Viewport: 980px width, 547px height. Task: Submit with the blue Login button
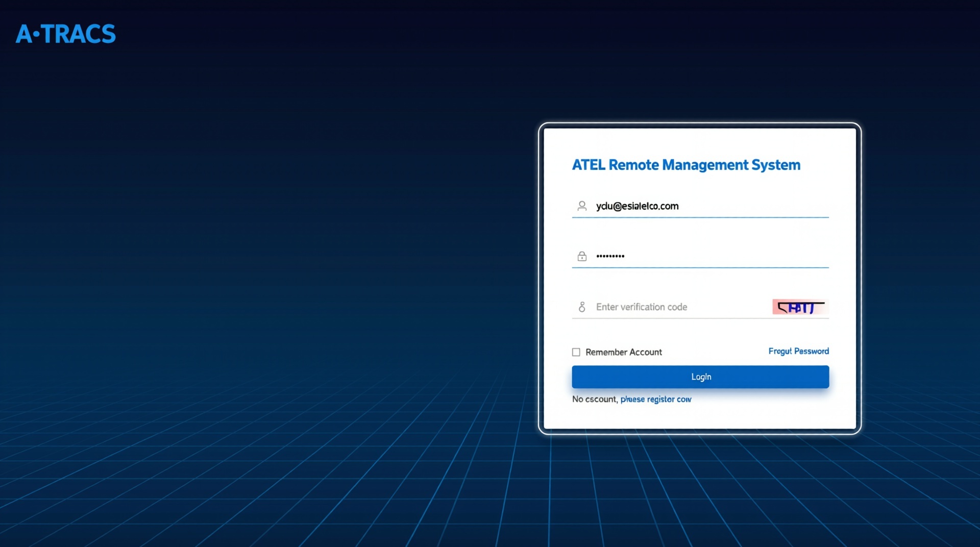(x=700, y=377)
